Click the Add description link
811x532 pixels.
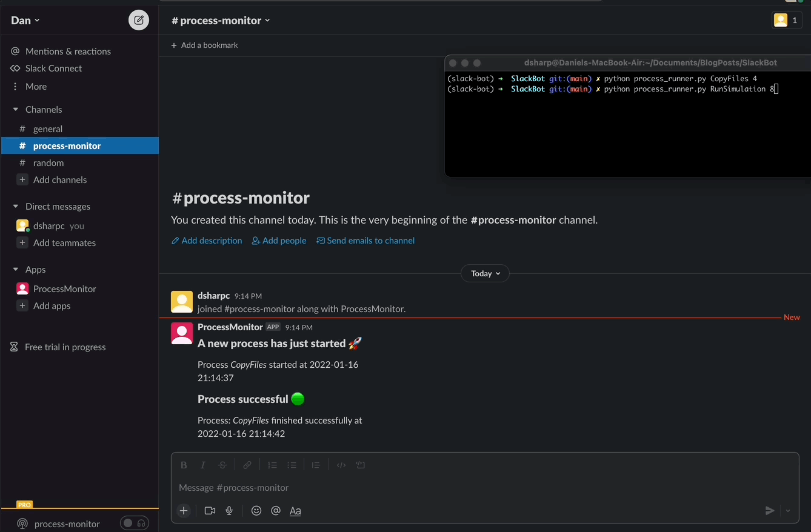pos(207,241)
